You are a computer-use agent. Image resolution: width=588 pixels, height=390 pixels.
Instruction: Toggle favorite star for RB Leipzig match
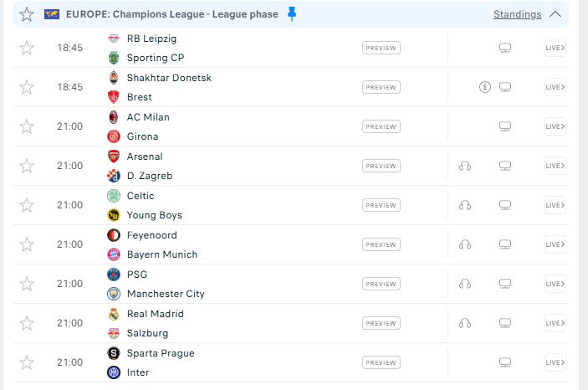(x=27, y=48)
